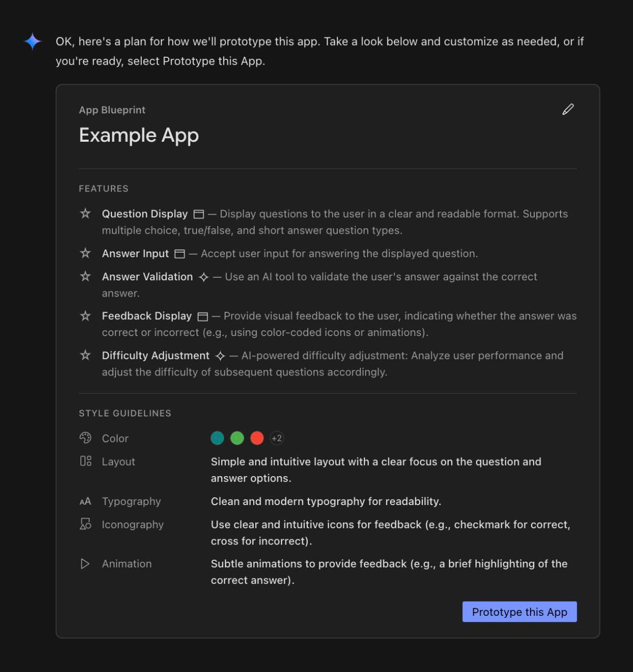
Task: Click the 'Use clear and intuitive icons' description
Action: coord(390,532)
